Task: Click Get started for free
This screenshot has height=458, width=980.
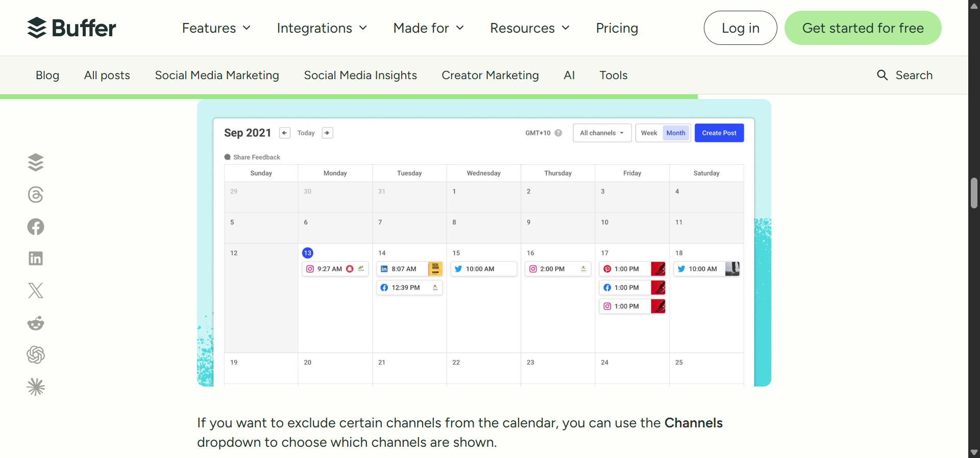Action: [863, 28]
